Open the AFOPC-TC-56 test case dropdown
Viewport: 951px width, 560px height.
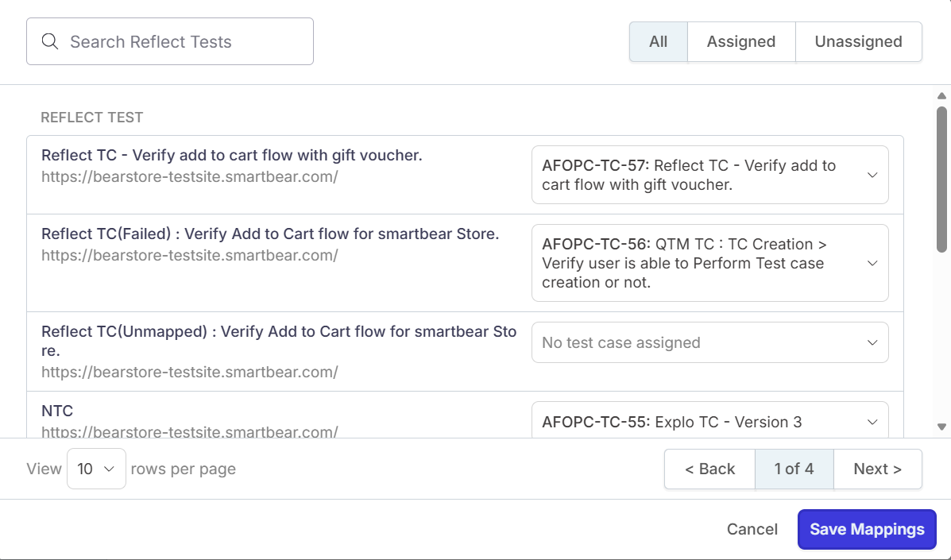tap(709, 263)
